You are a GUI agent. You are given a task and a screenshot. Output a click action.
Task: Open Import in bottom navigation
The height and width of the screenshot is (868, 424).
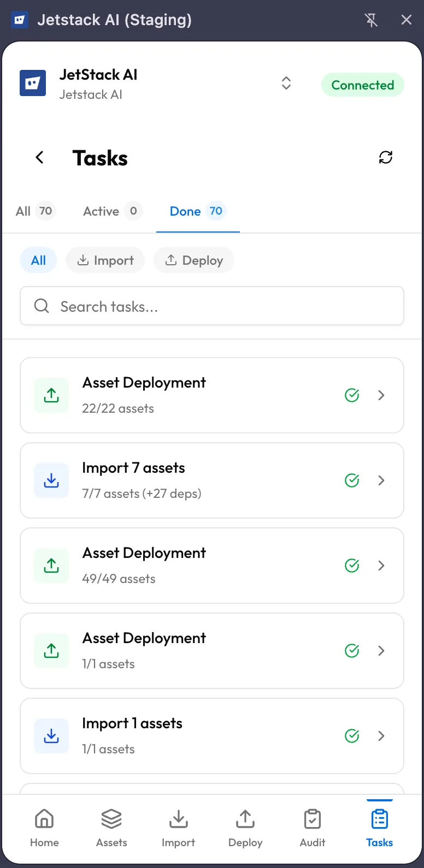click(x=178, y=828)
